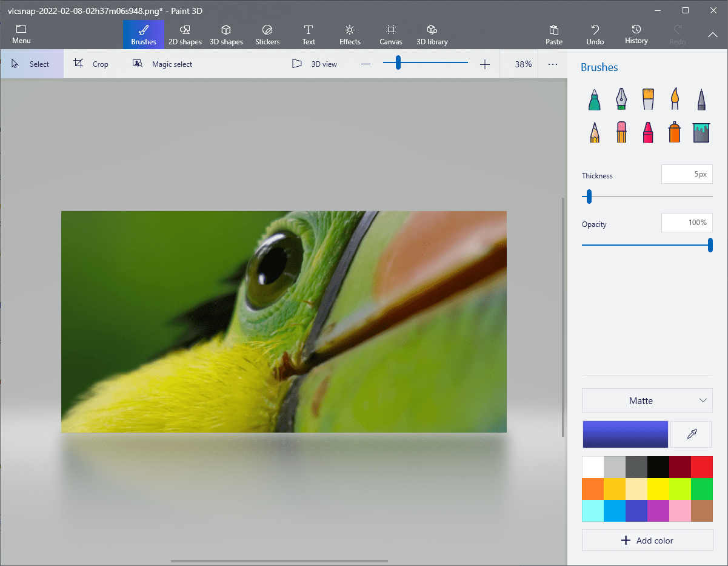728x566 pixels.
Task: Activate Magic select
Action: click(162, 64)
